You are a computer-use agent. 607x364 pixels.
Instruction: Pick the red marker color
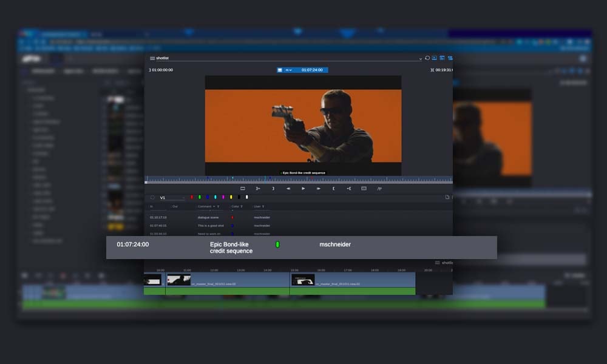click(x=192, y=197)
